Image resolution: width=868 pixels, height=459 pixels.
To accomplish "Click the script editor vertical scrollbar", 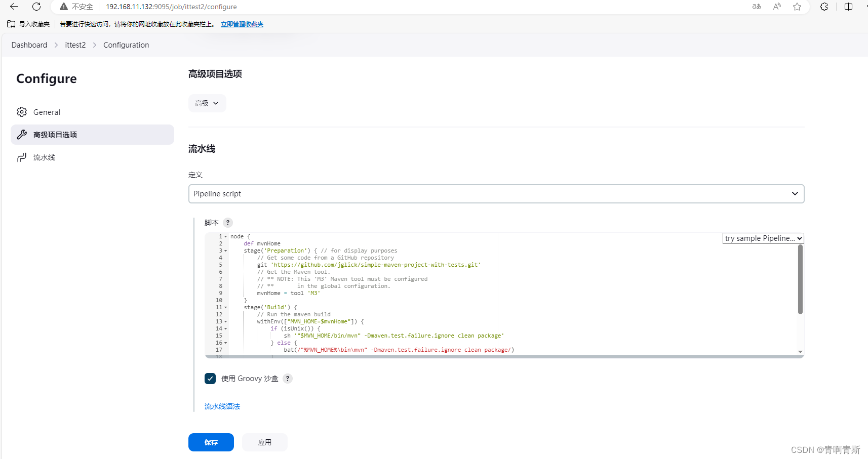I will pos(800,279).
